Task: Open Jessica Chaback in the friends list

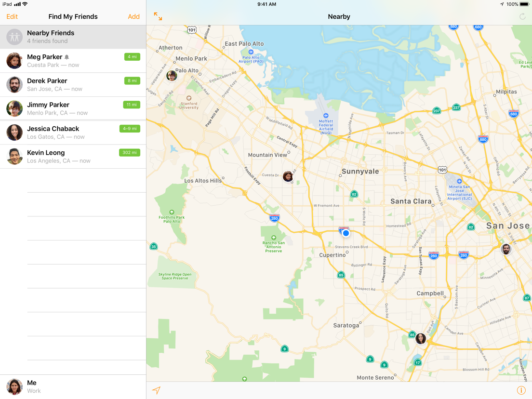Action: coord(73,133)
